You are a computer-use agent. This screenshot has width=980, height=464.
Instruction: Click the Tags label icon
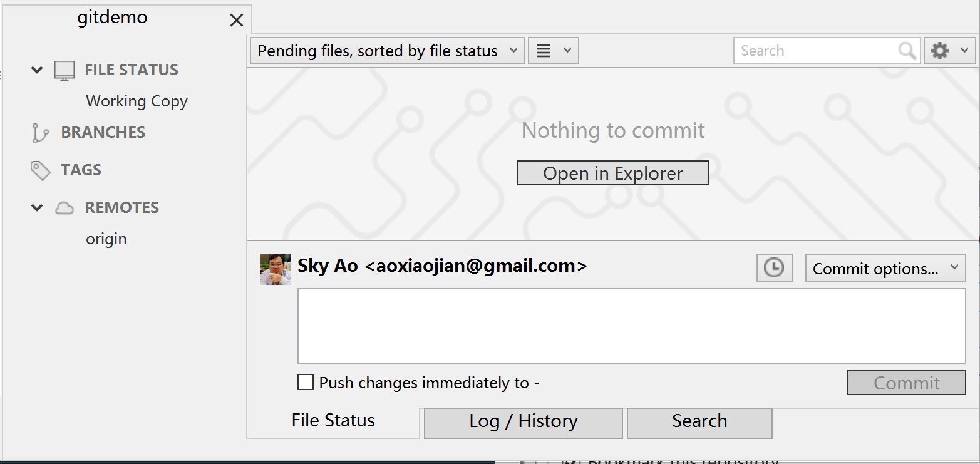pyautogui.click(x=41, y=170)
